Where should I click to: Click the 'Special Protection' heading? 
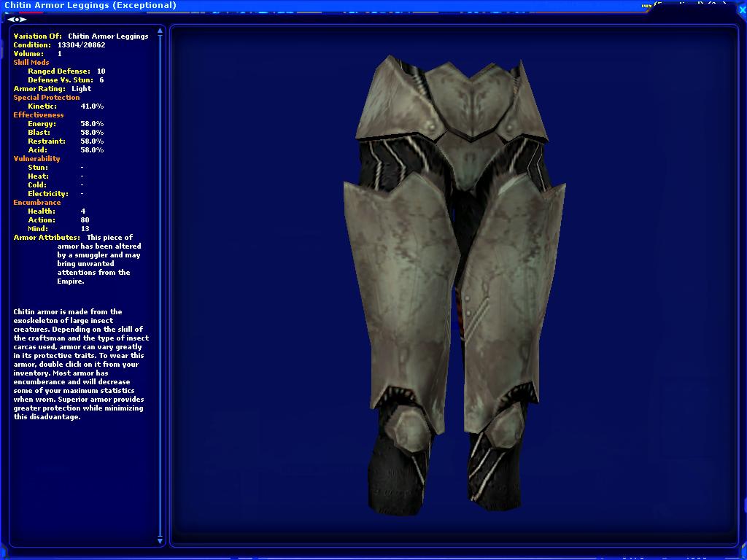(47, 97)
